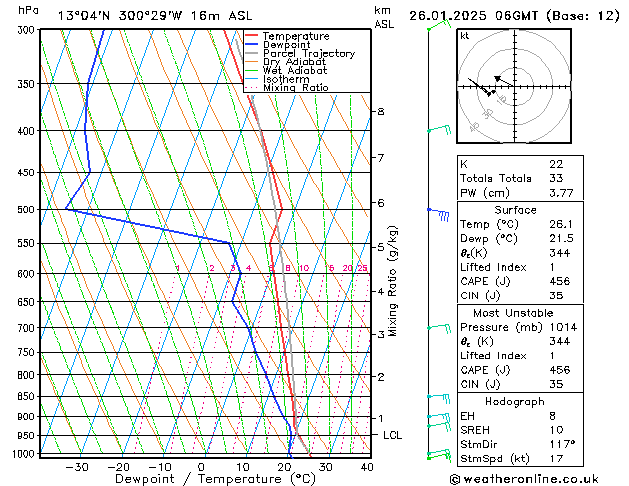The width and height of the screenshot is (629, 486).
Task: Click the pink 25 mixing ratio label
Action: (x=362, y=268)
